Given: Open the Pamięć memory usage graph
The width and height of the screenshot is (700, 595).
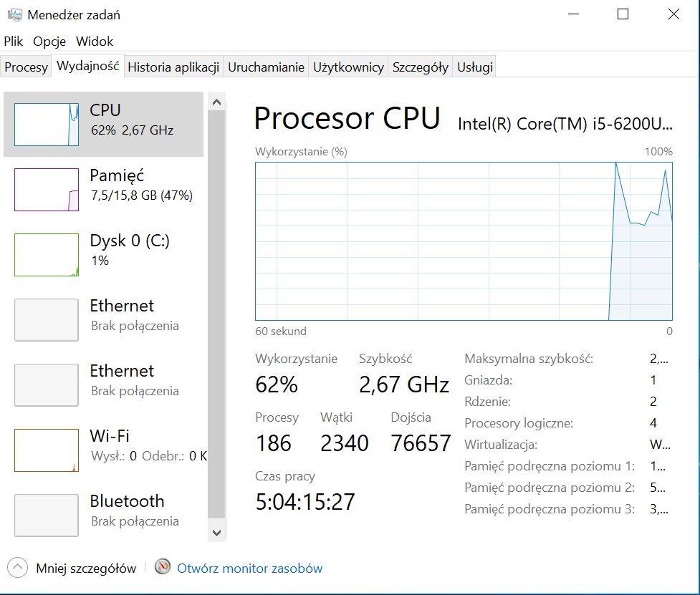Looking at the screenshot, I should coord(47,190).
